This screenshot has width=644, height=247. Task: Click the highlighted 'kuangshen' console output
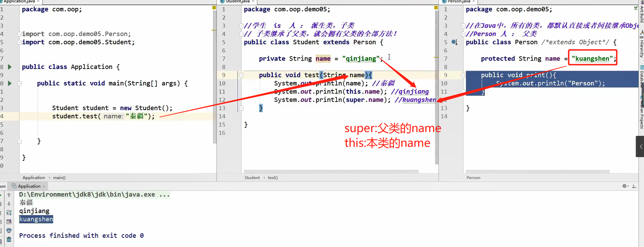click(x=36, y=219)
